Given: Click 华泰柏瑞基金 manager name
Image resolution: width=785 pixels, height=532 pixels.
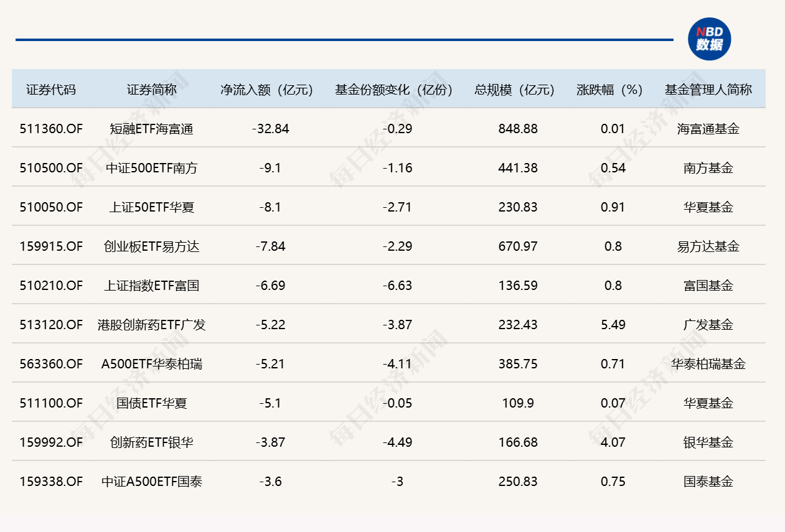Looking at the screenshot, I should tap(708, 364).
